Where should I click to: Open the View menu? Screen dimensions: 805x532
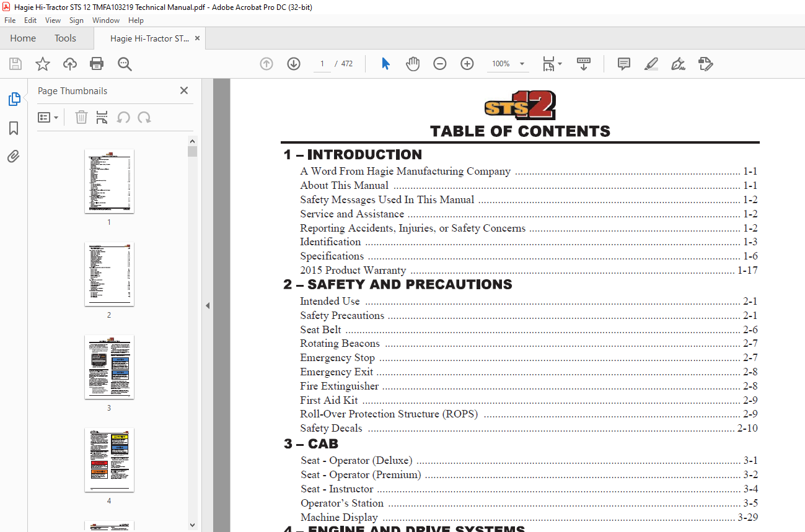click(53, 20)
